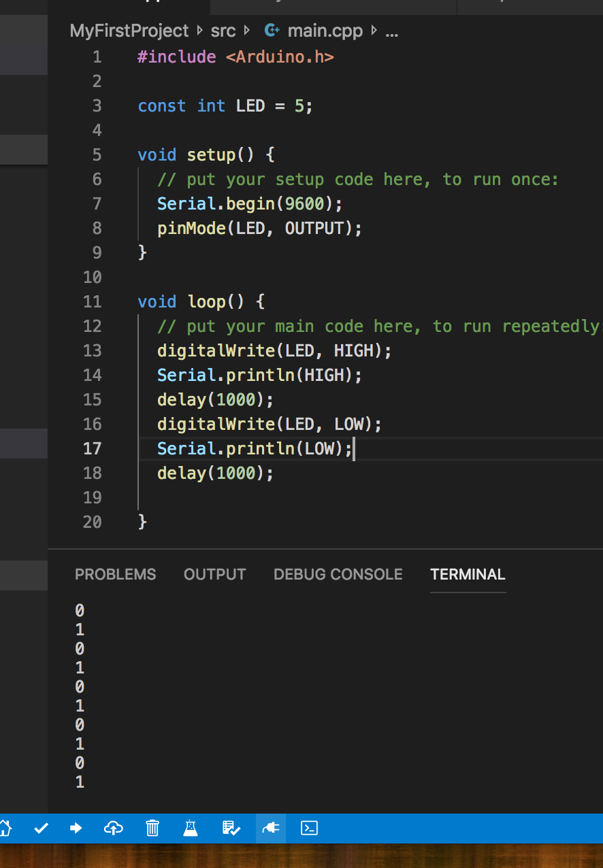Open PlatformIO Home from status bar
Image resolution: width=603 pixels, height=868 pixels.
point(5,828)
